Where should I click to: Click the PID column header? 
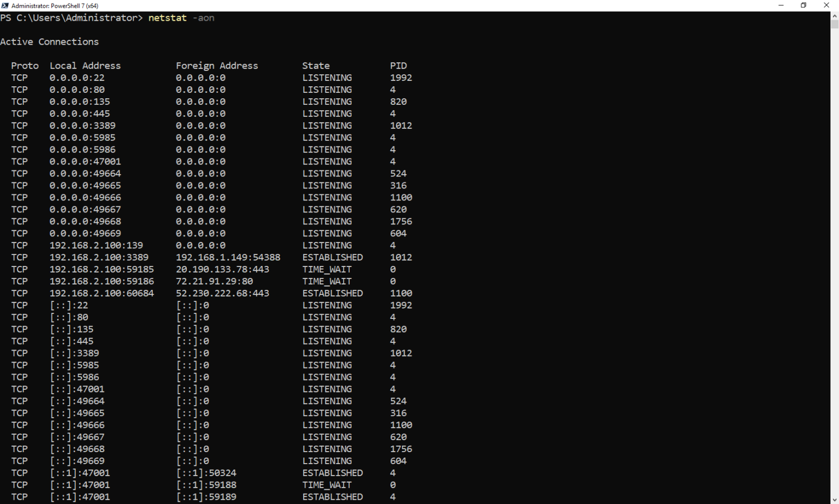point(398,65)
